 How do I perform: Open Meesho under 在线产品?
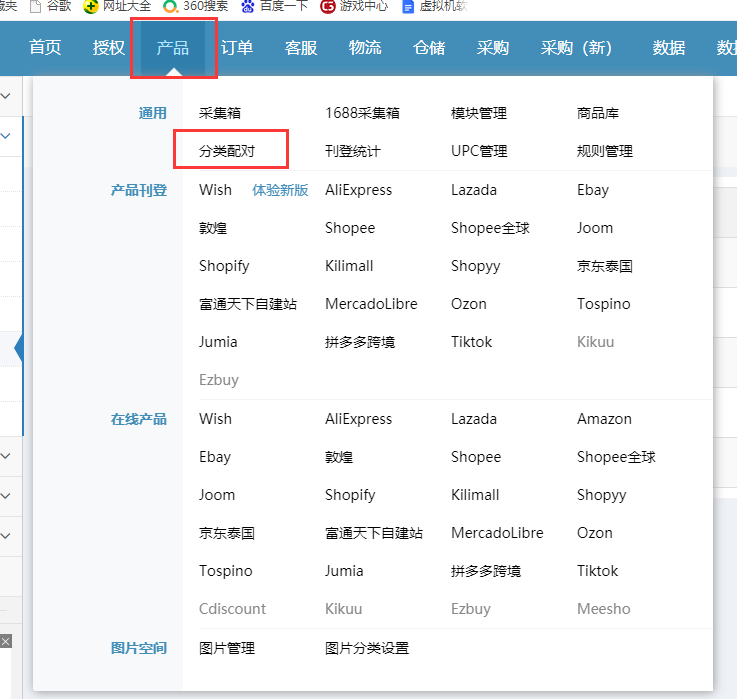coord(604,609)
